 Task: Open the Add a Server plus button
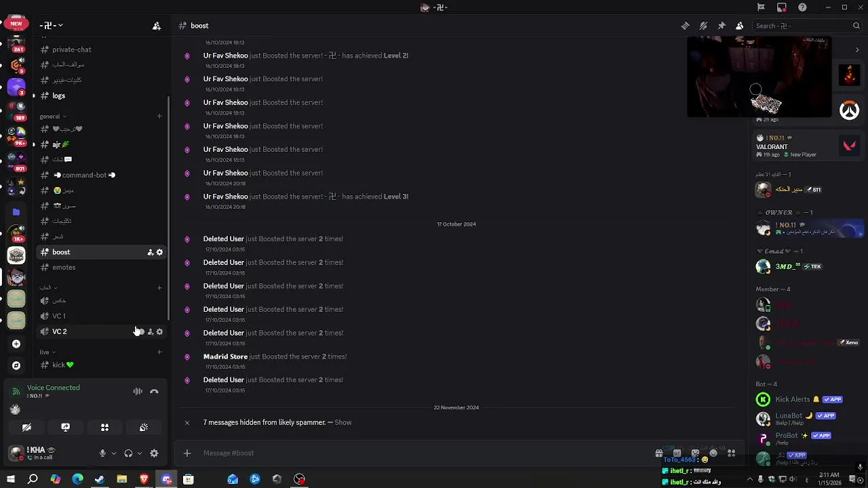16,344
